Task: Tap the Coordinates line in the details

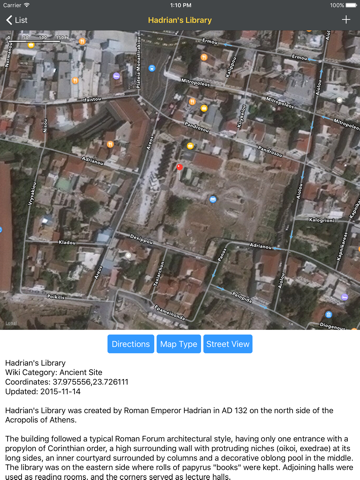Action: [x=67, y=382]
